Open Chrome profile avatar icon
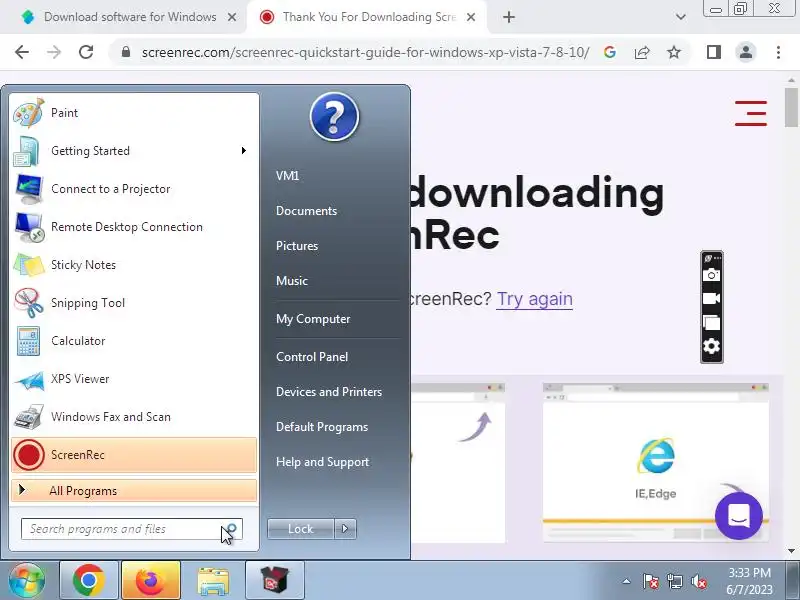This screenshot has height=600, width=800. tap(746, 52)
